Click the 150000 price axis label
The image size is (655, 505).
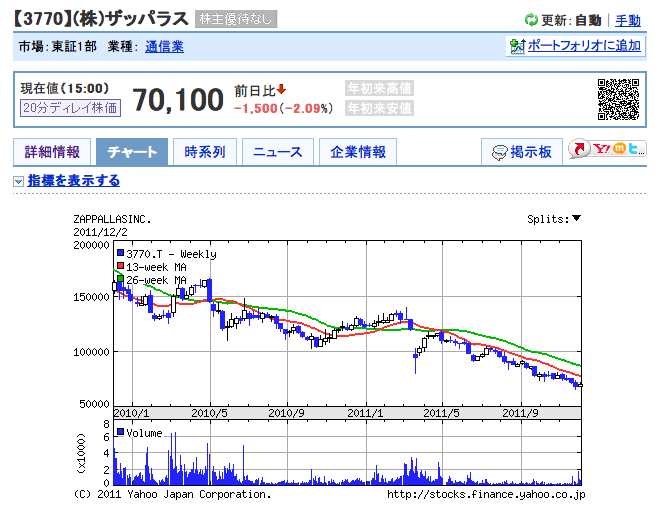click(91, 297)
